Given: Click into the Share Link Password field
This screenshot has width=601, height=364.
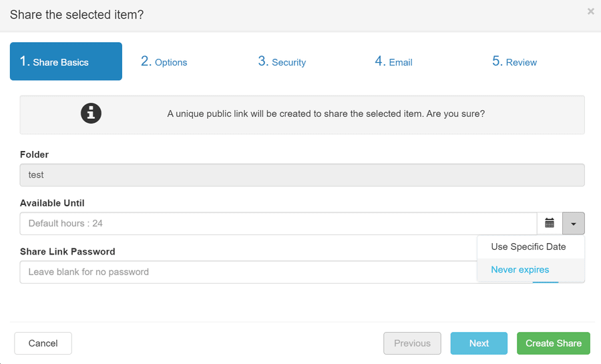Looking at the screenshot, I should pos(247,272).
